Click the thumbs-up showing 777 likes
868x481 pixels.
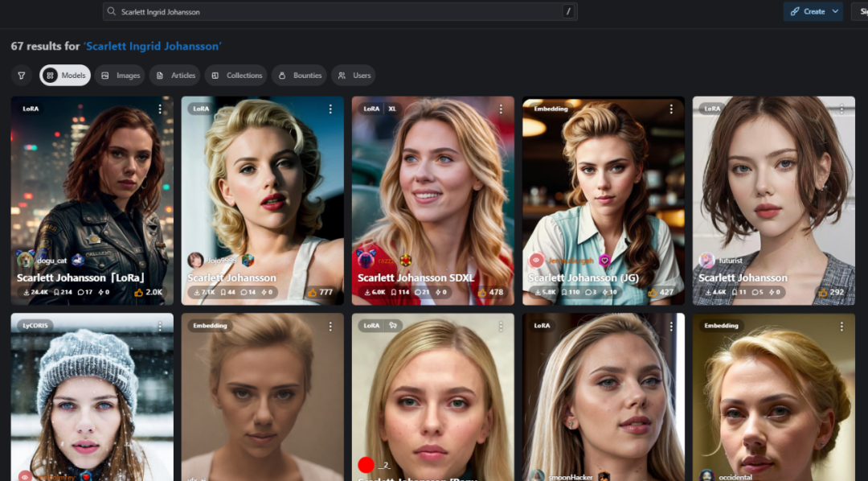[313, 292]
